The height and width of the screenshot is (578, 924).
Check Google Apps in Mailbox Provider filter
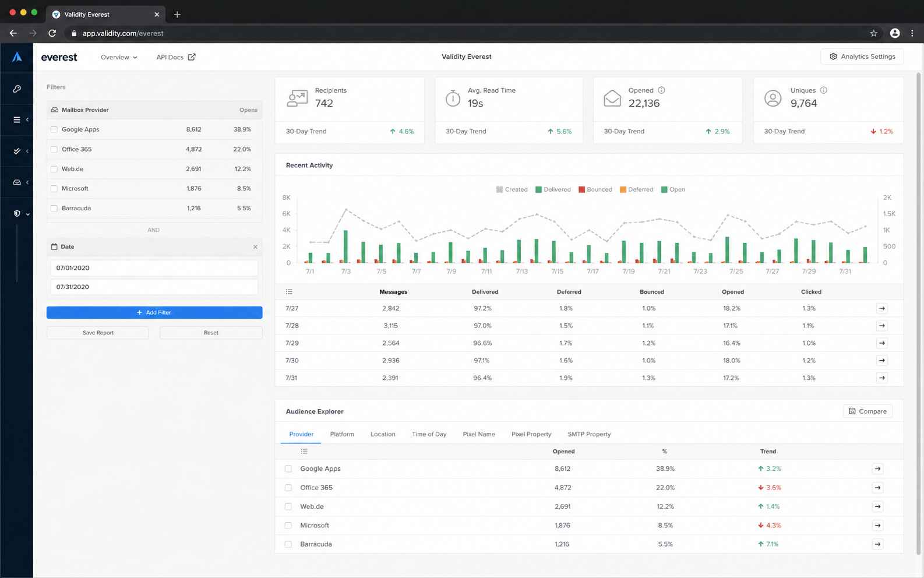point(54,130)
